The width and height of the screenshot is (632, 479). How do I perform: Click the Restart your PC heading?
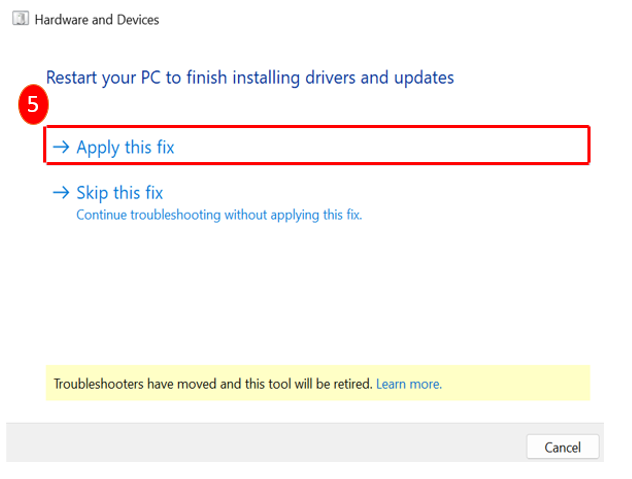click(250, 77)
